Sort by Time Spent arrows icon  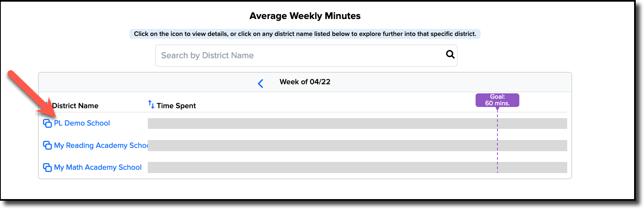151,104
